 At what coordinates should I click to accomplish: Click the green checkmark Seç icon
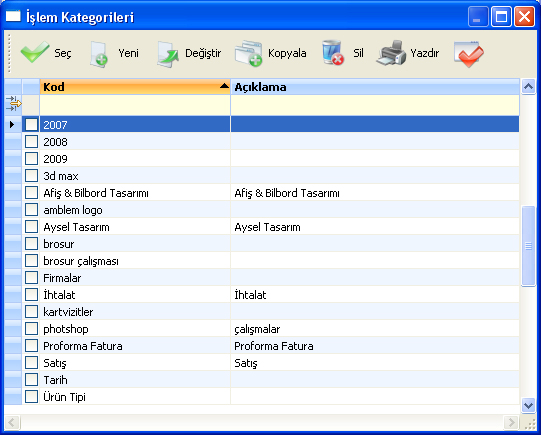click(x=35, y=52)
